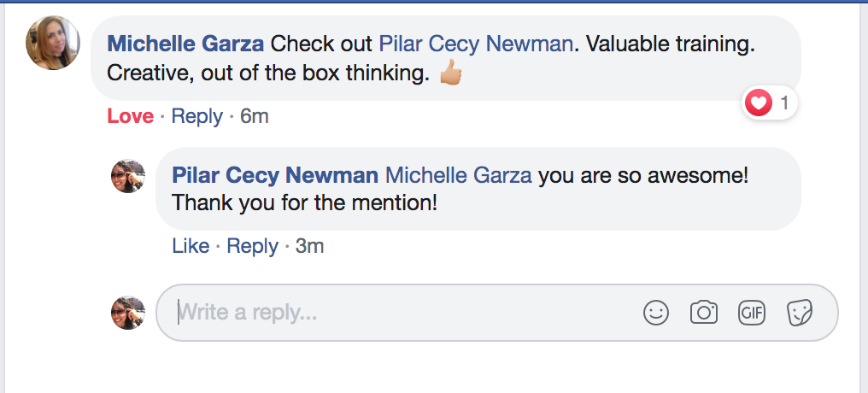The width and height of the screenshot is (868, 393).
Task: Open Pilar Cecy Newman link in Michelle's comment
Action: click(476, 44)
